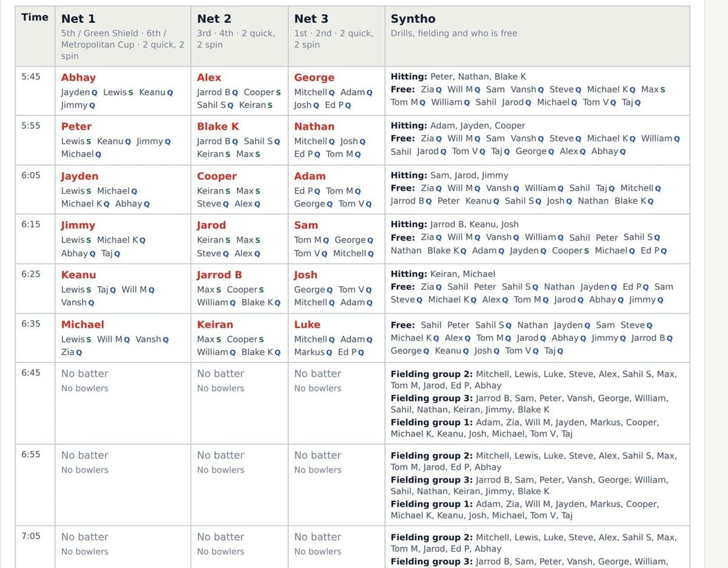Click the Syntho column heading
The width and height of the screenshot is (728, 568).
pos(413,19)
